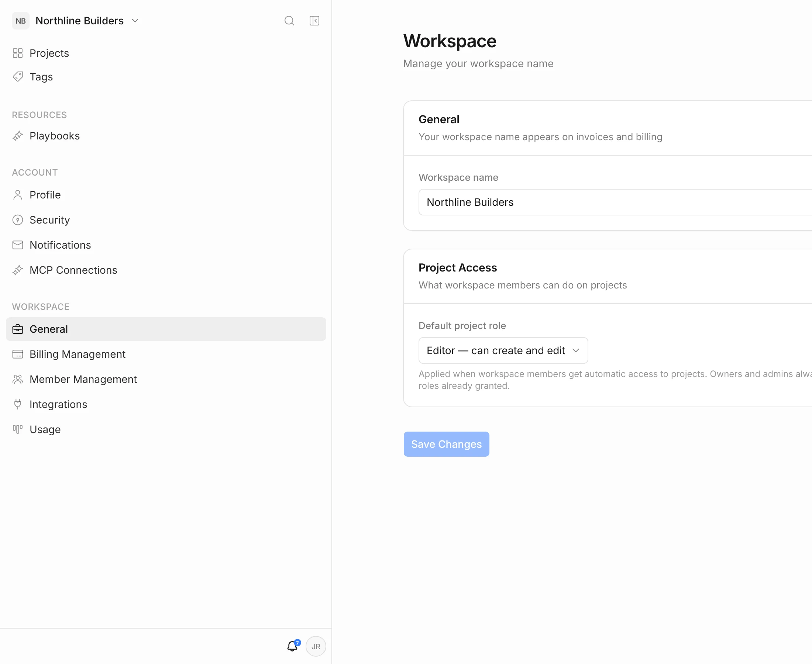Click the Notifications envelope icon
812x664 pixels.
click(x=18, y=245)
